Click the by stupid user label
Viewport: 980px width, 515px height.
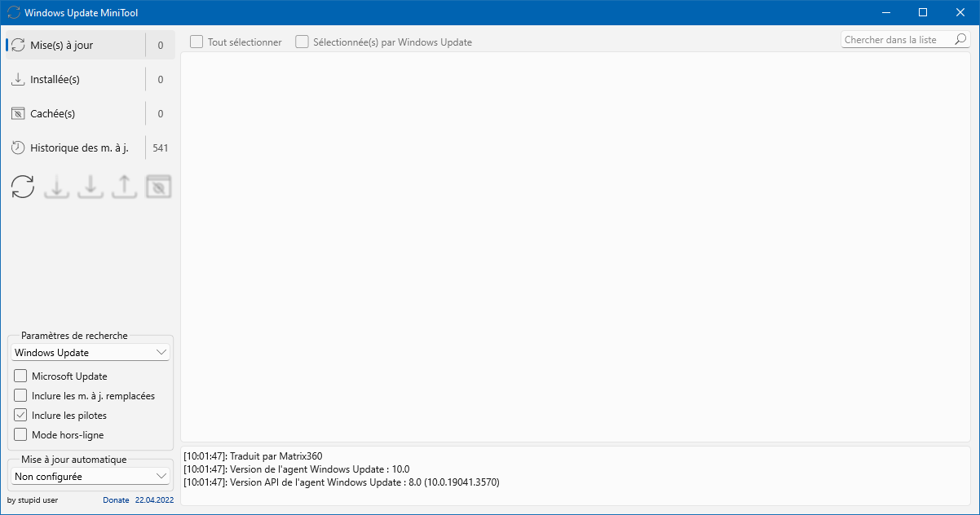point(33,500)
